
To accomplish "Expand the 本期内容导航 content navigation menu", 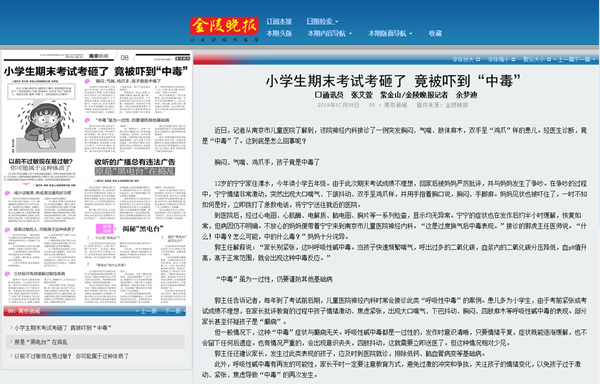I will click(329, 33).
